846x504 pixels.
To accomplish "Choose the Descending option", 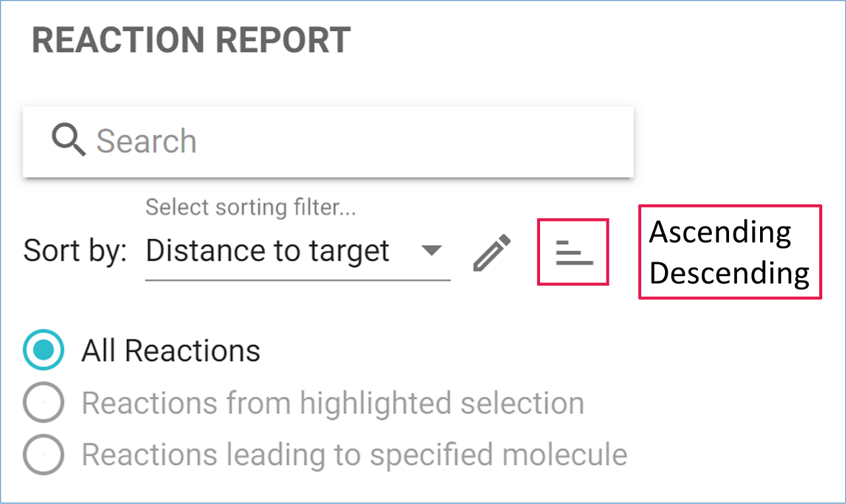I will click(x=730, y=272).
